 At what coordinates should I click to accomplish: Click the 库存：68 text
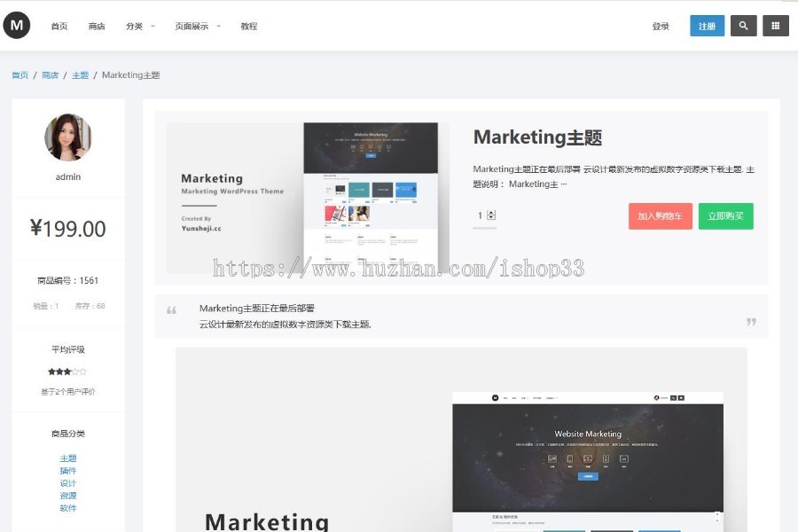(90, 306)
